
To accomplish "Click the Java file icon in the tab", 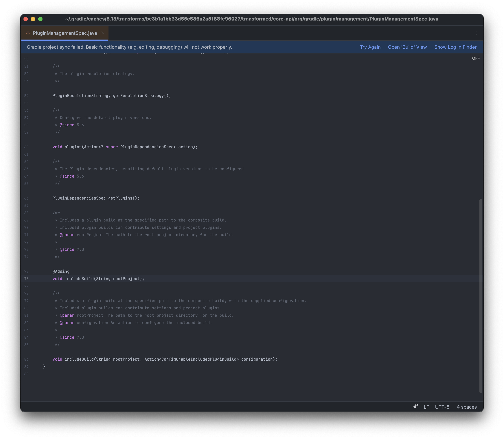I will click(x=28, y=33).
